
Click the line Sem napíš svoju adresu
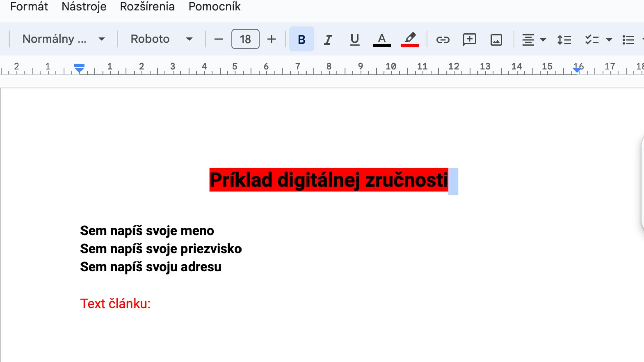(x=151, y=267)
